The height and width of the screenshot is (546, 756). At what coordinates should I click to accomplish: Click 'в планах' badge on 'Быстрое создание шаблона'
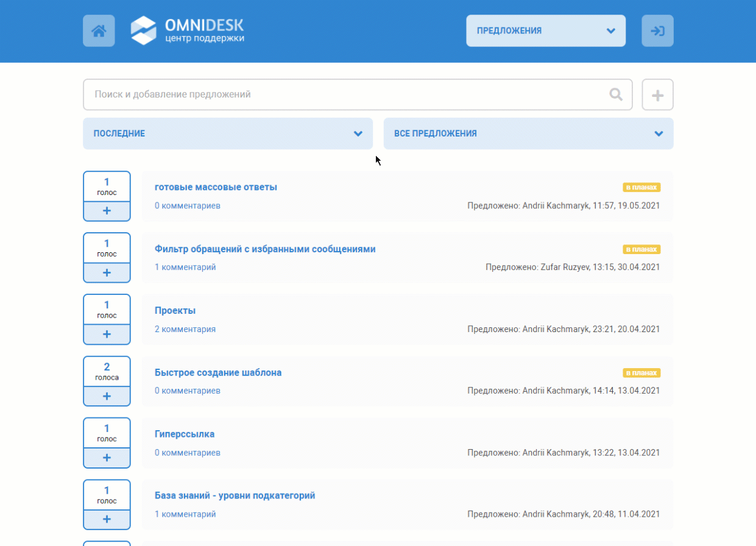(x=641, y=373)
